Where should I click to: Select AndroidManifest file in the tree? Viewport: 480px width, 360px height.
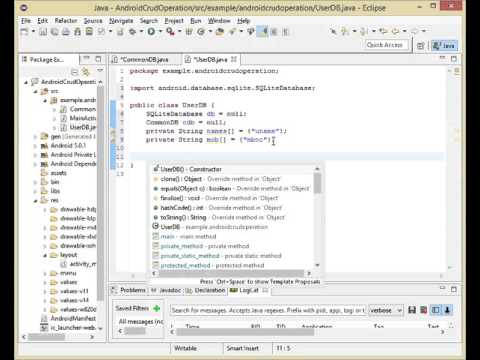point(68,318)
